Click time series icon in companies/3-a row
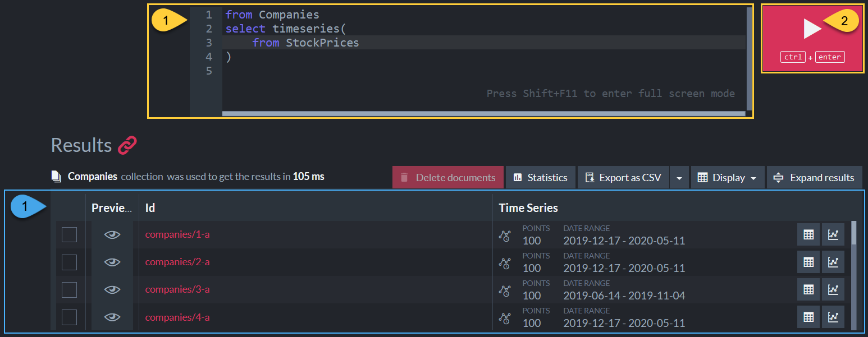 tap(505, 290)
